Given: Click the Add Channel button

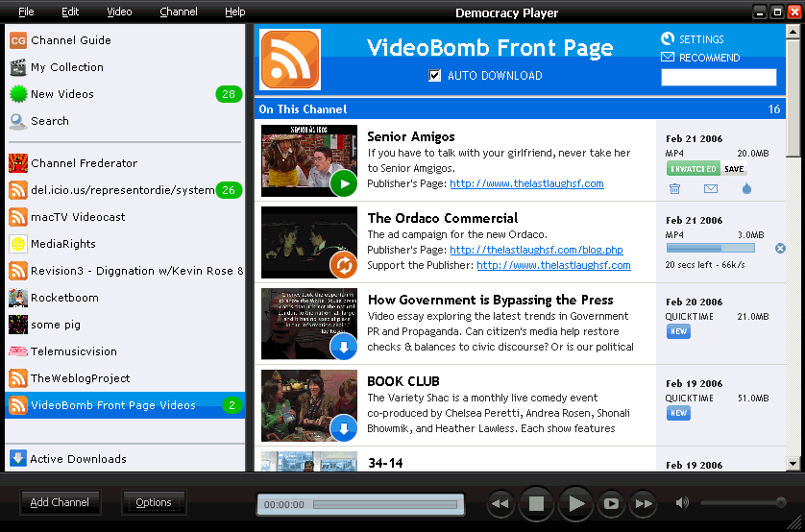Looking at the screenshot, I should (61, 502).
